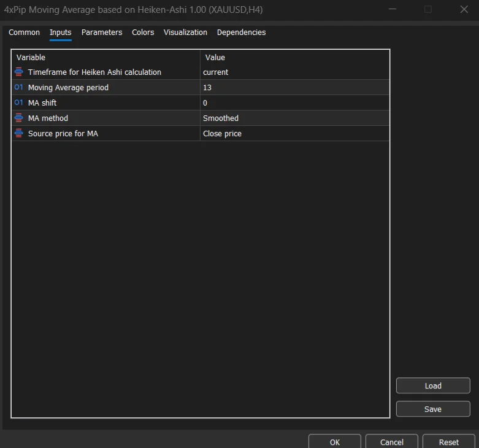Confirm settings with OK button
479x448 pixels.
(335, 442)
